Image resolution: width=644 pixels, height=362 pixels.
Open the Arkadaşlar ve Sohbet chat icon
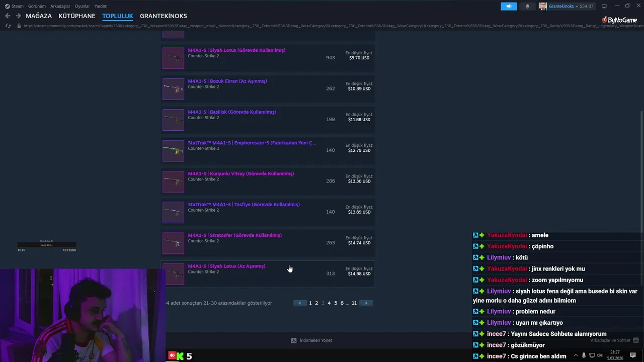click(635, 340)
